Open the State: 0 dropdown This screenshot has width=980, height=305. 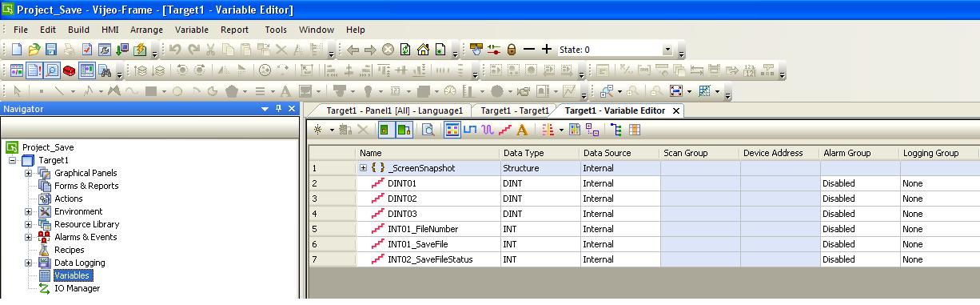coord(667,50)
